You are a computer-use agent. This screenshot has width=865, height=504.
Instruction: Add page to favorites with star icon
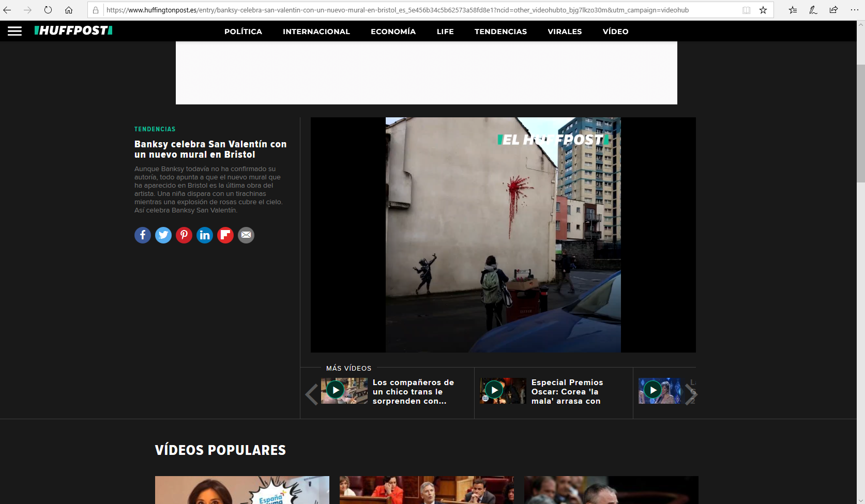point(763,10)
